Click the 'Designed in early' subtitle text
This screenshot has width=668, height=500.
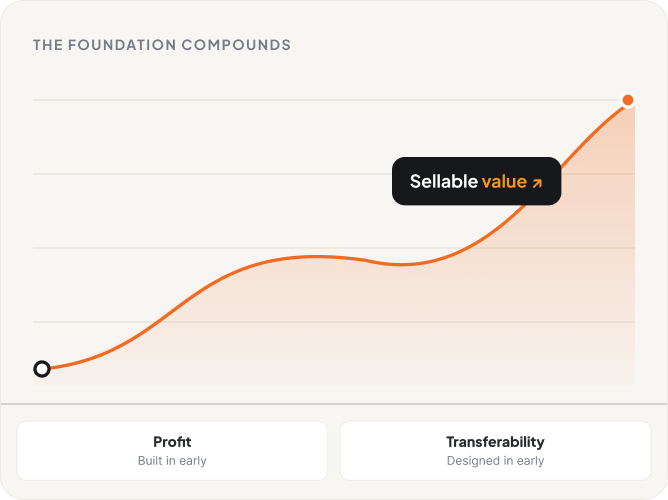[495, 461]
